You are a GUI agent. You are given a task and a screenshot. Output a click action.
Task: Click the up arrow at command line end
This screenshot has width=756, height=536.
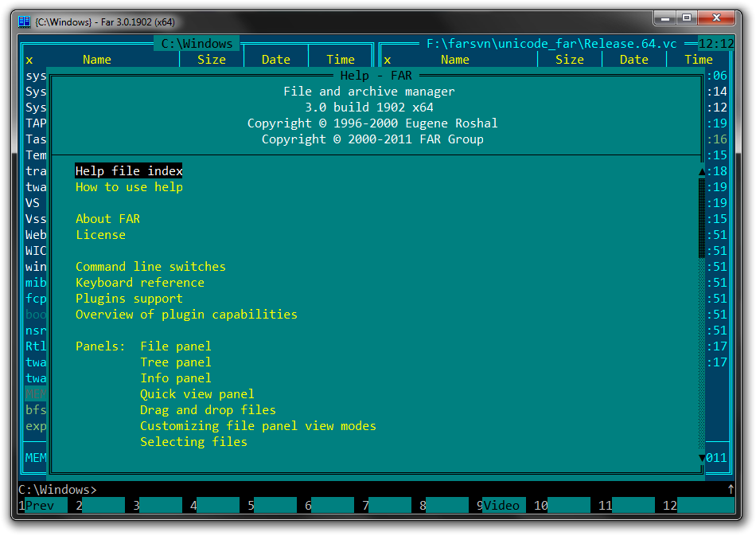(731, 489)
